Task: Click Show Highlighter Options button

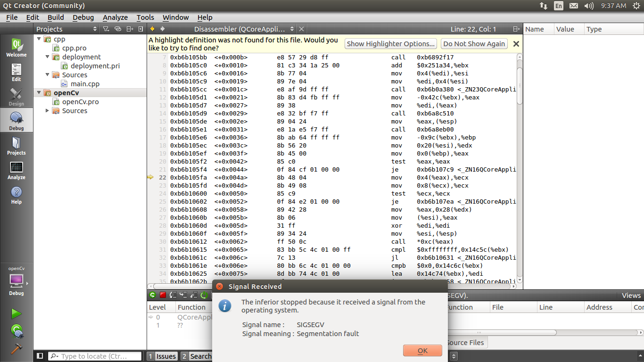Action: (x=391, y=44)
